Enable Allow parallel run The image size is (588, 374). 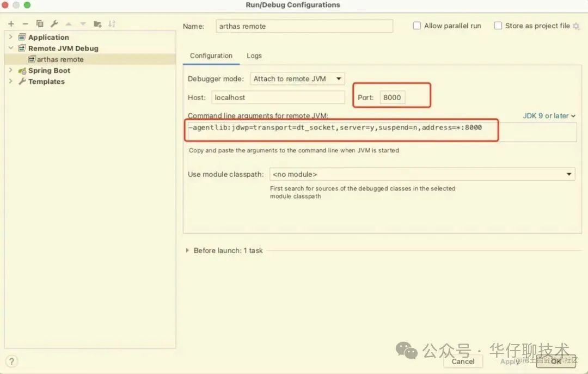(417, 25)
